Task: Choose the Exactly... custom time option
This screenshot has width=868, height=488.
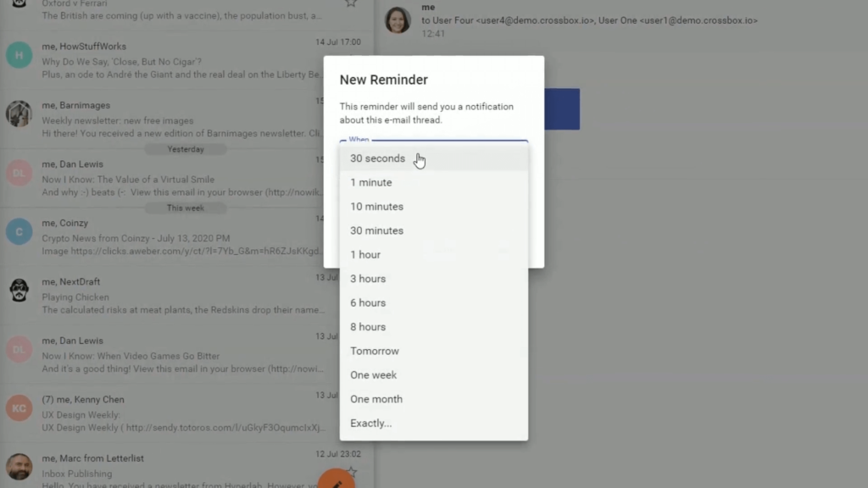Action: pos(371,424)
